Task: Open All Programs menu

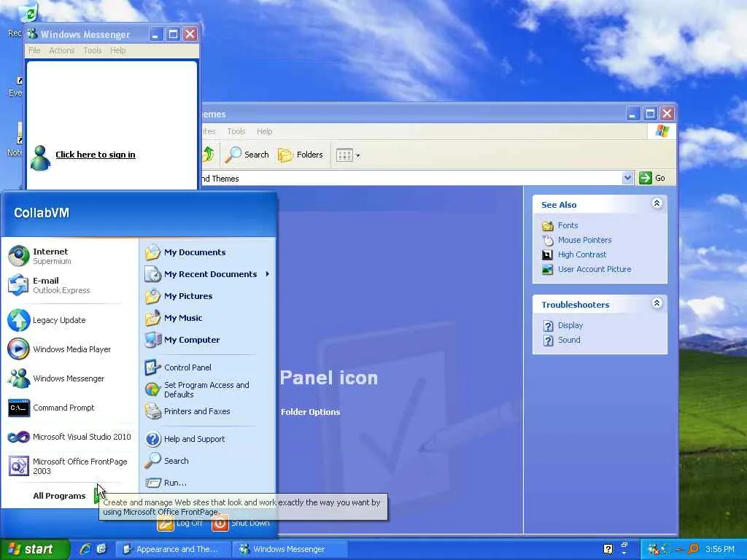Action: pos(66,496)
